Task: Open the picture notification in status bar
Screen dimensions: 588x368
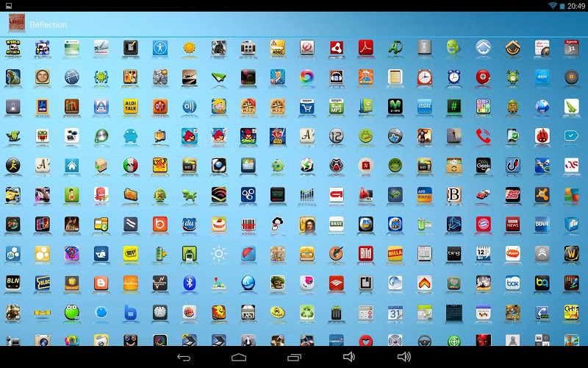Action: point(9,6)
